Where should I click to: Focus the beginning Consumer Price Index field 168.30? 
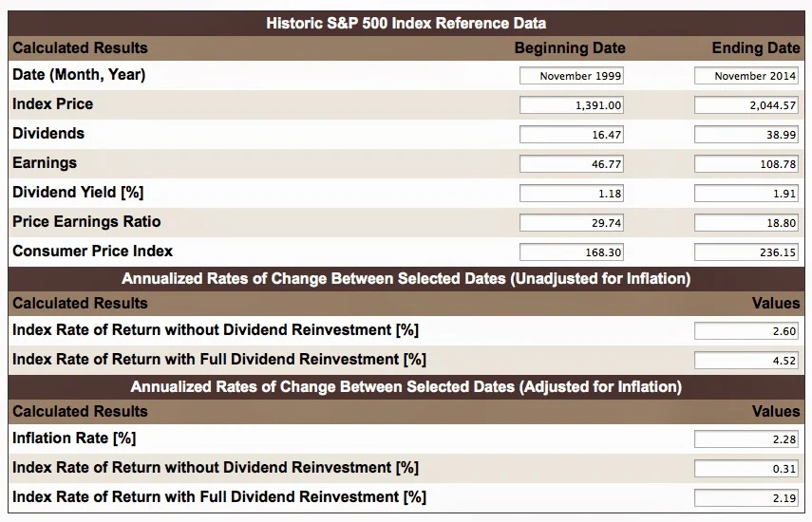point(572,252)
